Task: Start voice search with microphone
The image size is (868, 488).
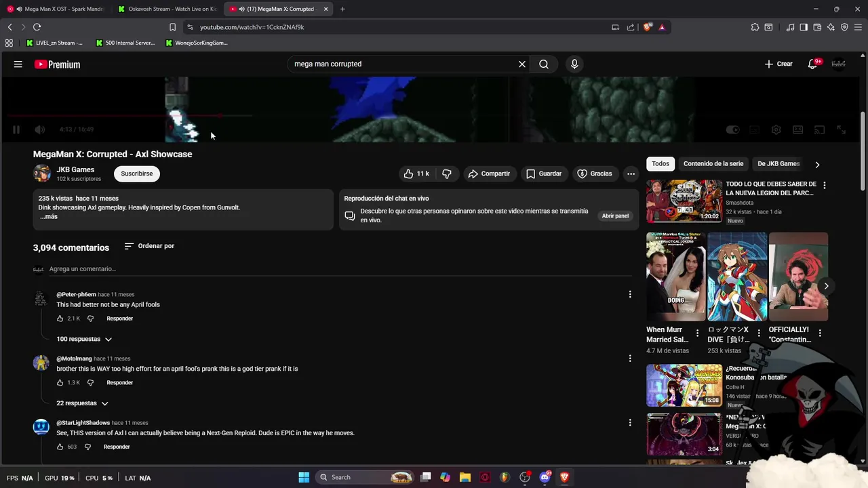Action: pyautogui.click(x=574, y=64)
